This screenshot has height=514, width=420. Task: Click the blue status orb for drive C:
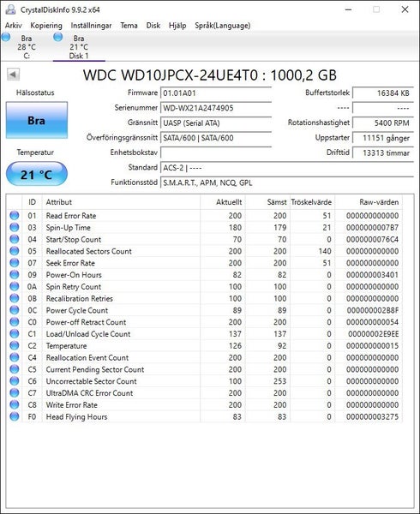coord(6,37)
